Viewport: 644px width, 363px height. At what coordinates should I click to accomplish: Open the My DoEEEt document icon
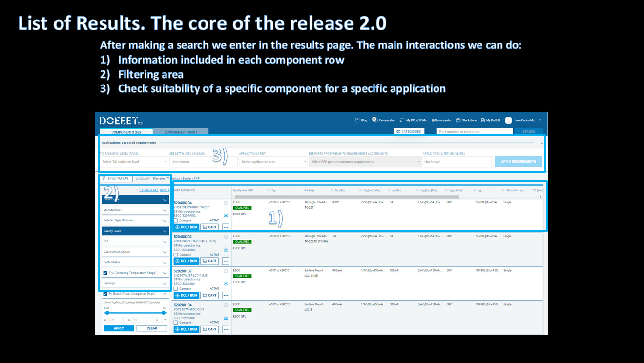point(482,120)
